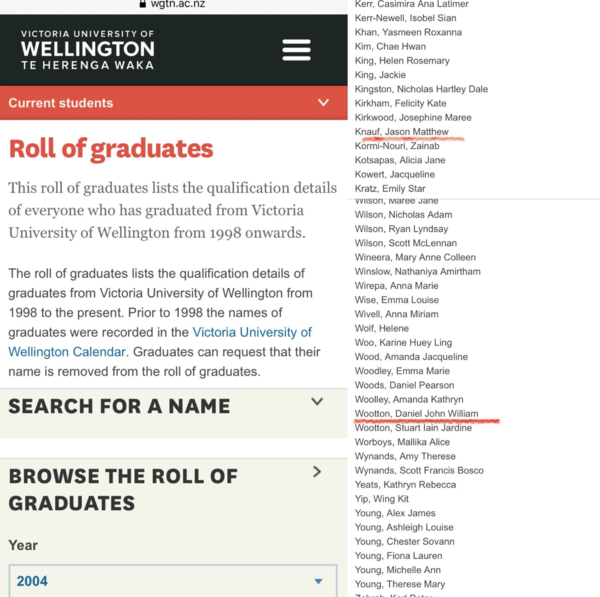
Task: Select the name Wynands, Amy Therese
Action: click(405, 456)
